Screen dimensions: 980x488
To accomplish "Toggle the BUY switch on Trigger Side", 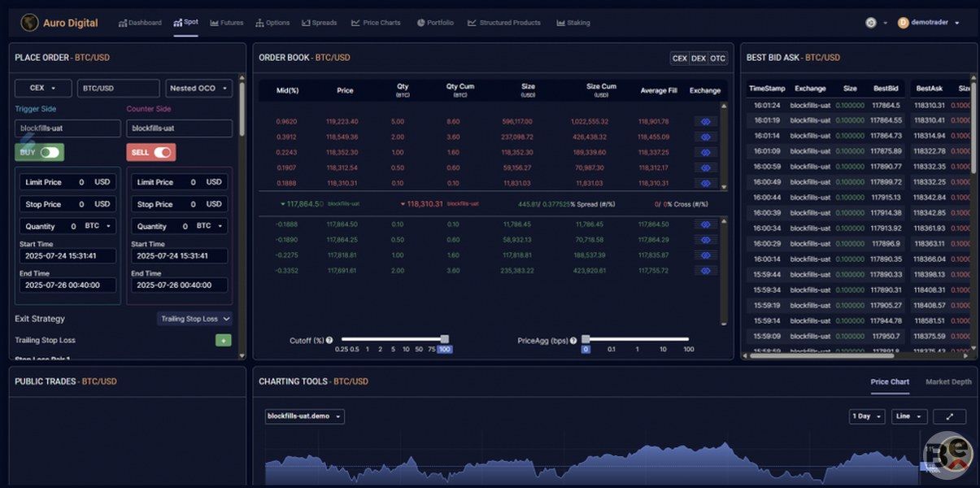I will tap(50, 152).
